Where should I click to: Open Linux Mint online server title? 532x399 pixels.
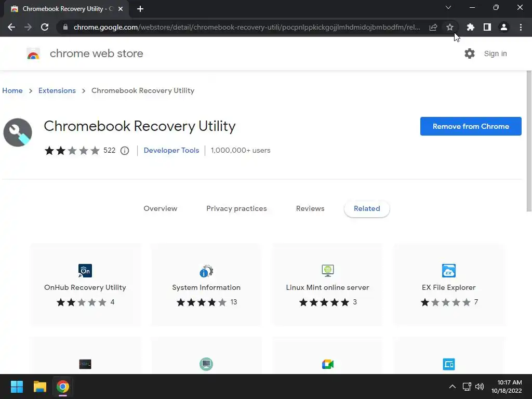pos(327,287)
